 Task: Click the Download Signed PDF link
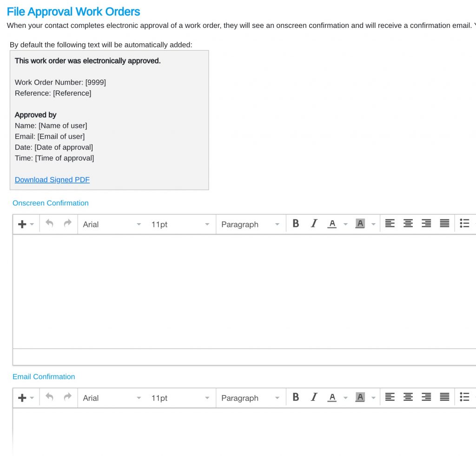coord(52,179)
